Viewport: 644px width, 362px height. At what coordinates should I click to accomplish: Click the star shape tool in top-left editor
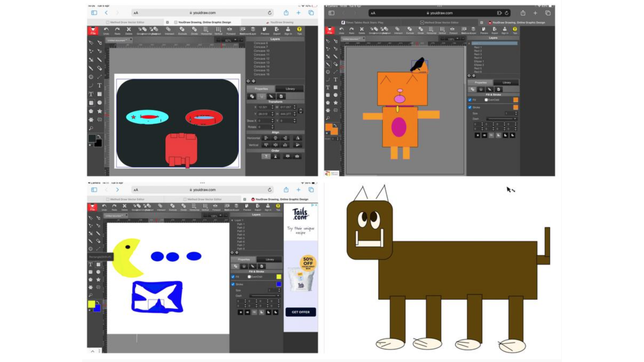tap(99, 111)
